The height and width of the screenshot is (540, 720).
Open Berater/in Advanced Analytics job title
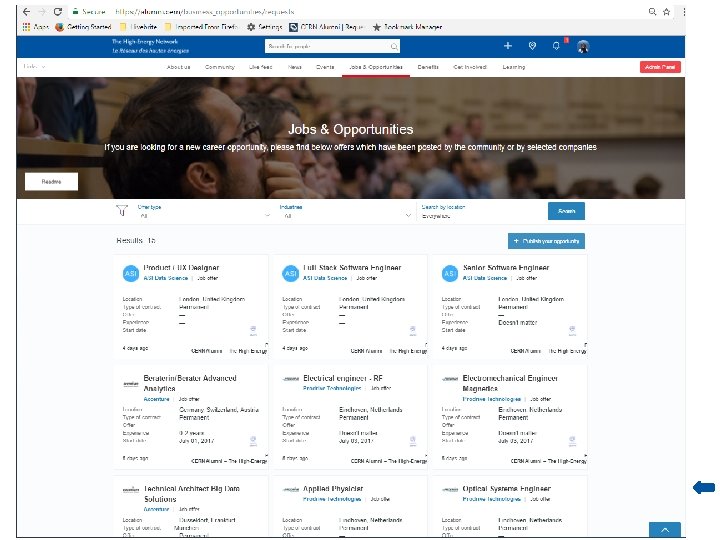190,383
